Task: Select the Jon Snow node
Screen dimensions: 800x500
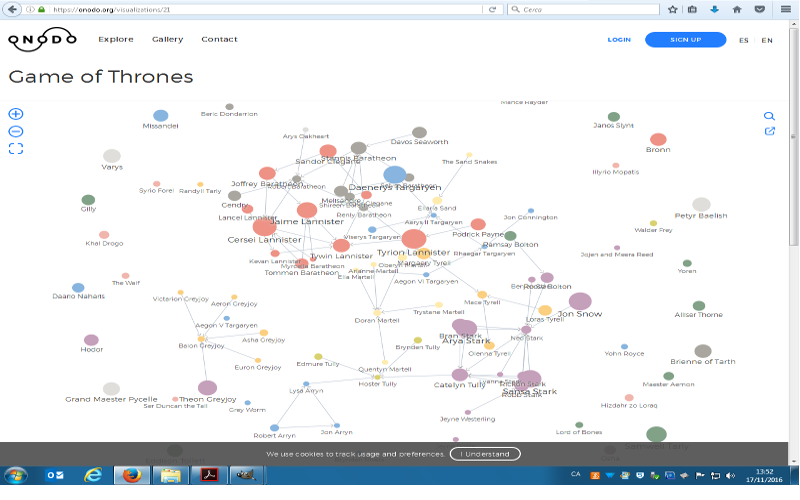Action: pos(580,301)
